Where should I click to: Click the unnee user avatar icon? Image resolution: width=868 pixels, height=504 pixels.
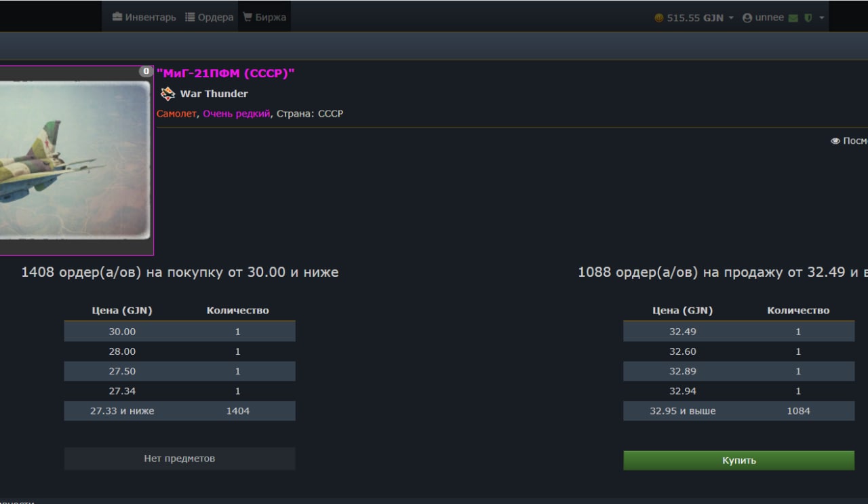pyautogui.click(x=747, y=18)
